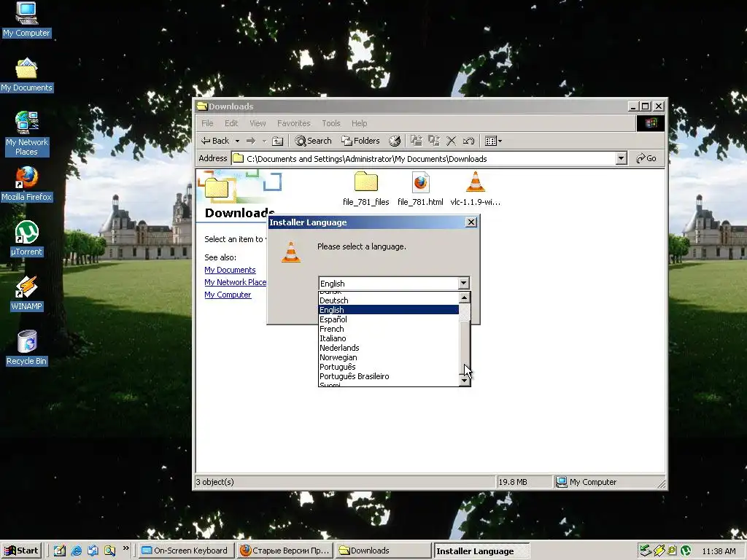The image size is (747, 560).
Task: Go Back in the Downloads window
Action: [215, 141]
